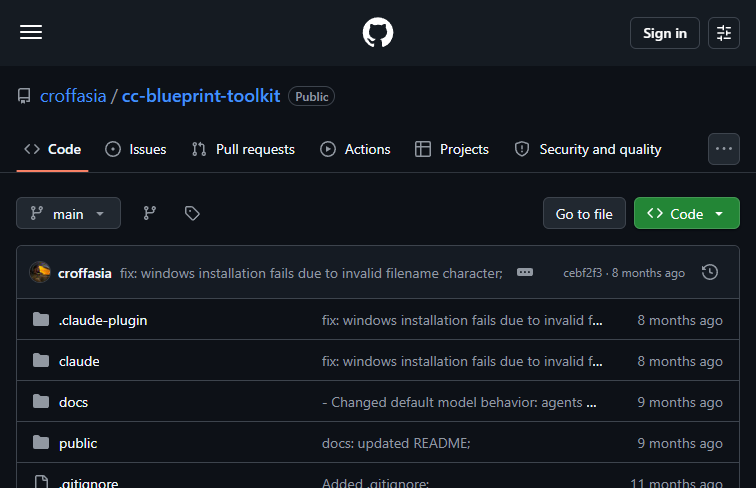The image size is (756, 488).
Task: Open commit message in .claude-plugin row
Action: click(x=462, y=320)
